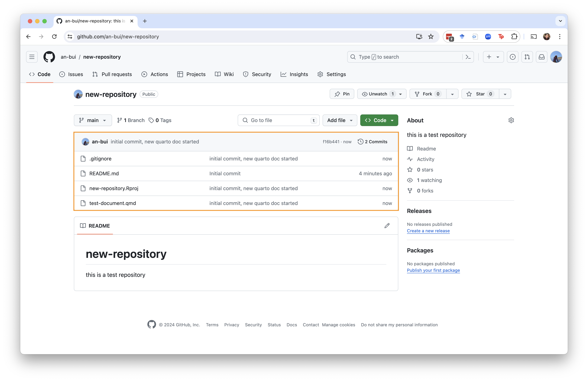This screenshot has height=381, width=588.
Task: Open the GitHub hamburger navigation menu
Action: (32, 57)
